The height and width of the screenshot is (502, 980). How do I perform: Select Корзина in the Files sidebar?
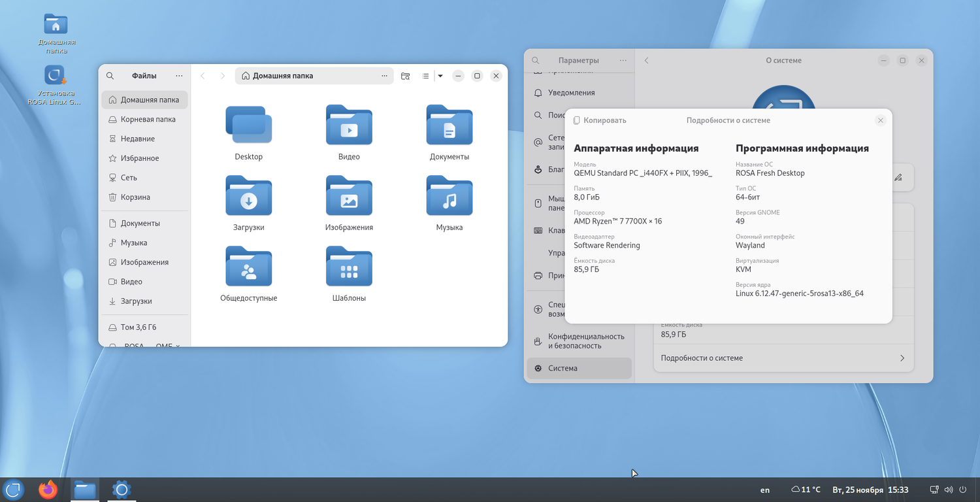tap(135, 197)
